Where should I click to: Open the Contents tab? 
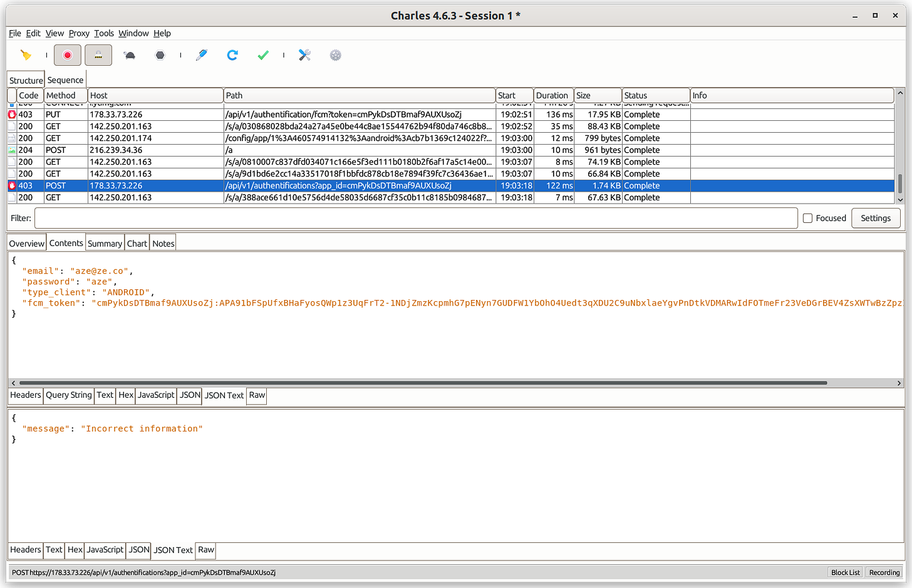click(66, 243)
